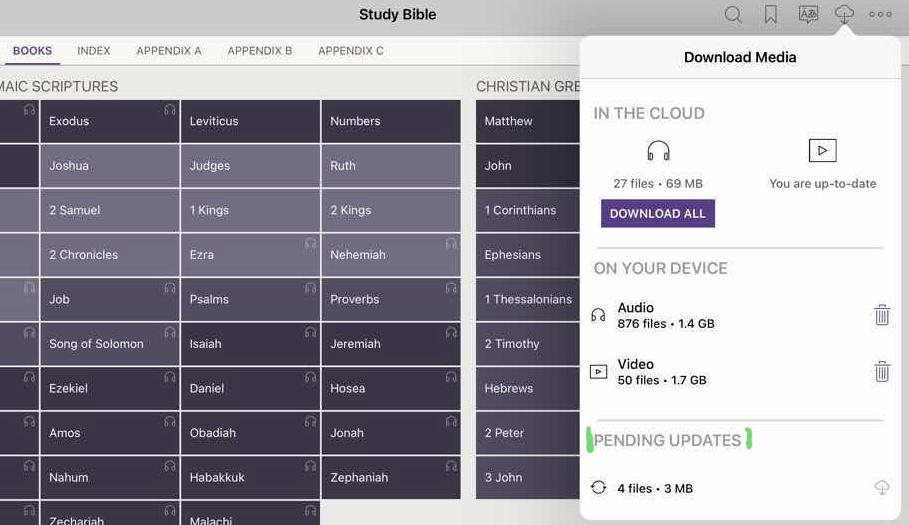
Task: Switch to the APPENDIX A tab
Action: (169, 51)
